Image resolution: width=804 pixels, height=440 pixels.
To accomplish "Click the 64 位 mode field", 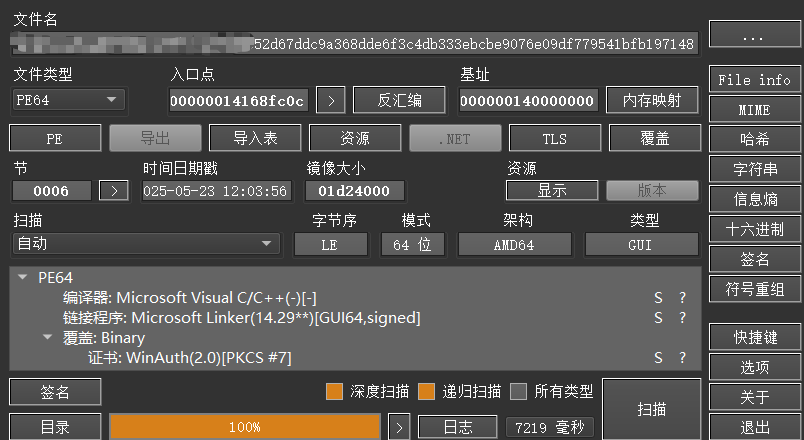I will 412,245.
